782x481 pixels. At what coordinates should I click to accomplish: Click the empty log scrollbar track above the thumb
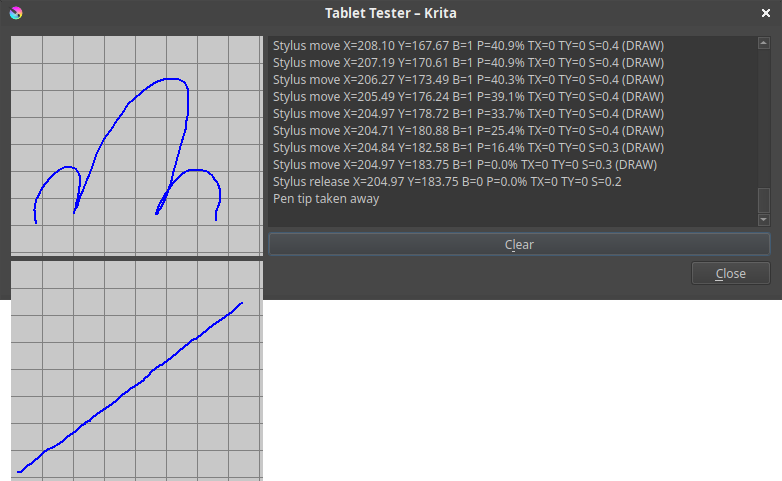click(764, 118)
